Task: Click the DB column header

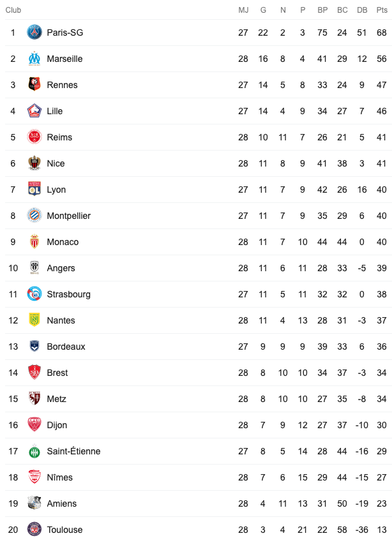Action: coord(362,10)
